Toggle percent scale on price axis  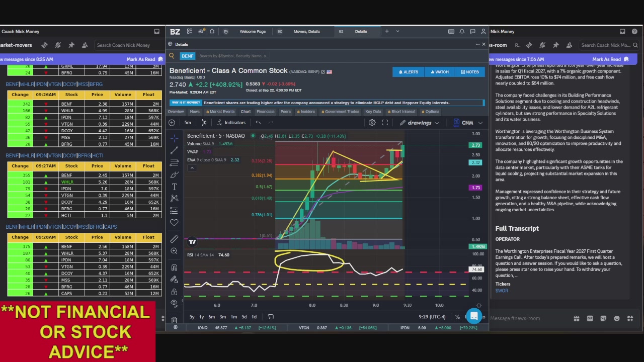[x=457, y=317]
